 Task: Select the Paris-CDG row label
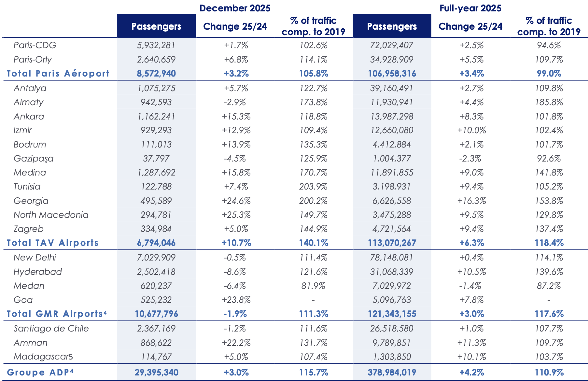point(35,45)
